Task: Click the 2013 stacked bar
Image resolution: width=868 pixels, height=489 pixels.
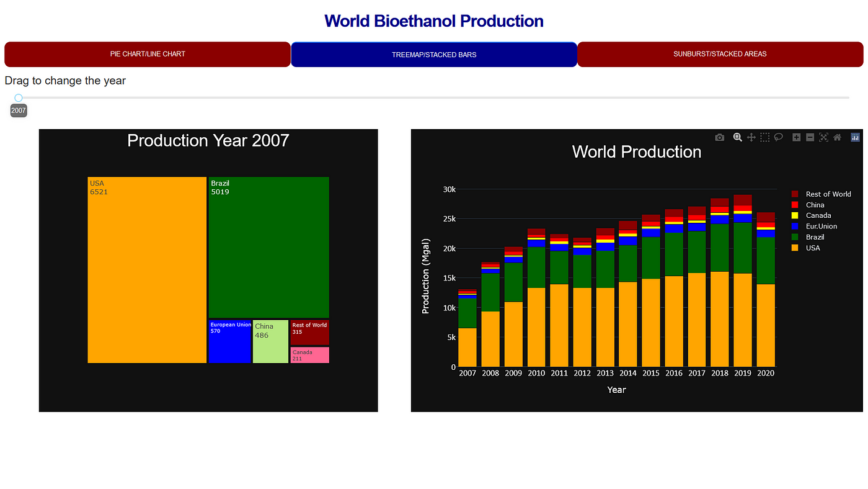Action: point(605,298)
